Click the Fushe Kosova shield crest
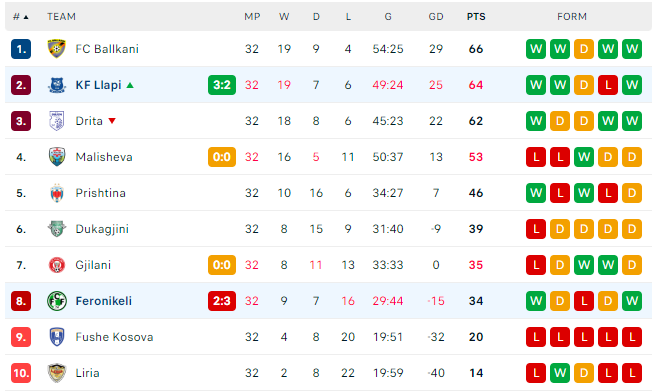Viewport: 659px width, 392px height. point(57,337)
